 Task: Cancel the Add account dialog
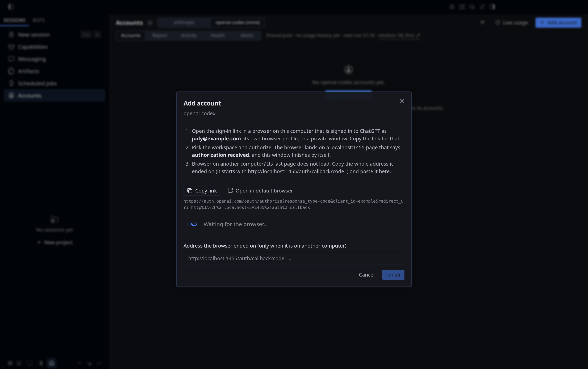pos(366,275)
